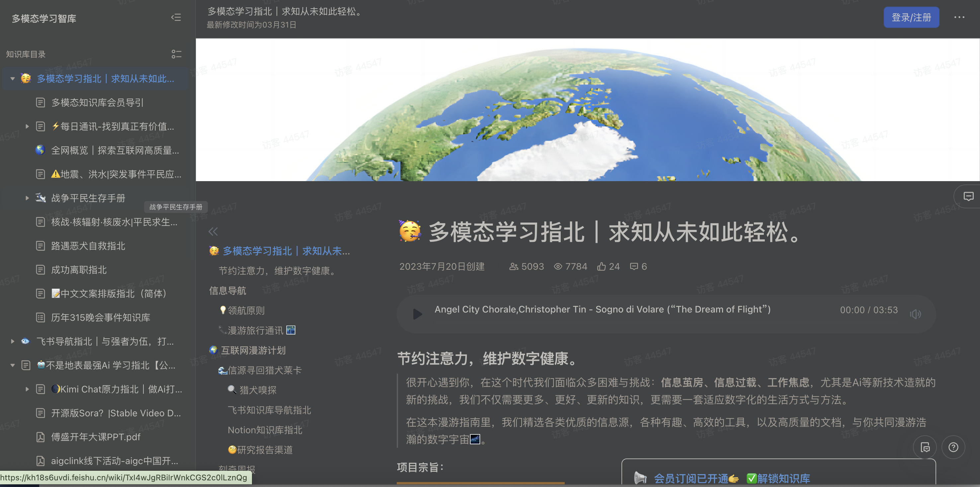
Task: Jump to outline item 漫游旅行通讯
Action: pyautogui.click(x=257, y=330)
